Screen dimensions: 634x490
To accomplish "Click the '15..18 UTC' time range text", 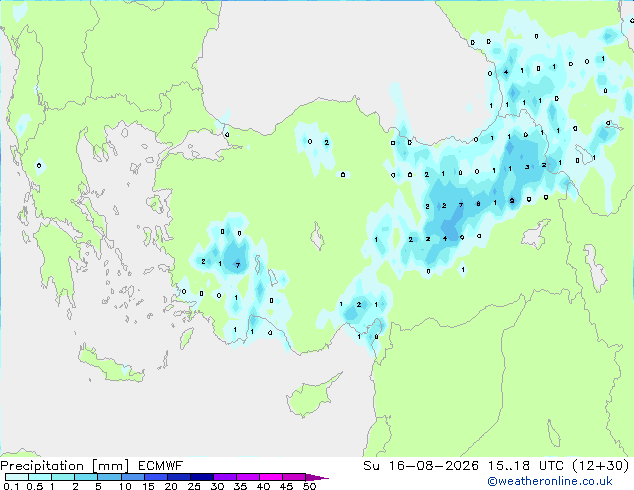I will pos(526,466).
